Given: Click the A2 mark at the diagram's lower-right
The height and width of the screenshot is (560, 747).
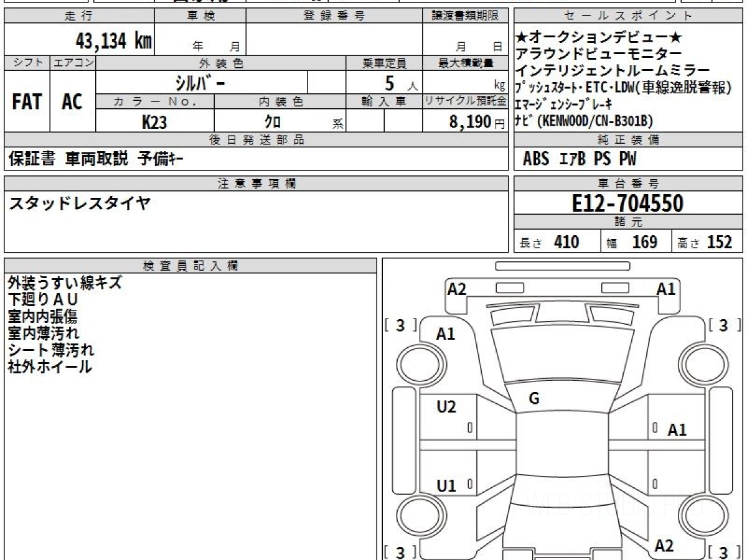Looking at the screenshot, I should coord(664,546).
